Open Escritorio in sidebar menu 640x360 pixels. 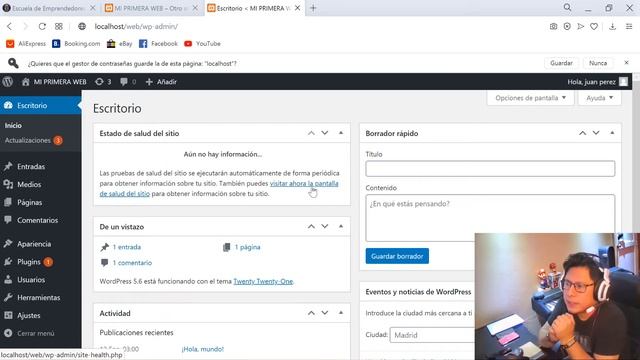40,105
